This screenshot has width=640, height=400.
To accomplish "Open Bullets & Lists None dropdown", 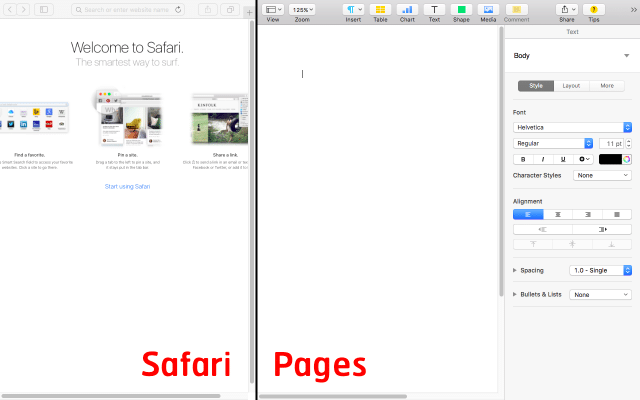I will pyautogui.click(x=600, y=294).
